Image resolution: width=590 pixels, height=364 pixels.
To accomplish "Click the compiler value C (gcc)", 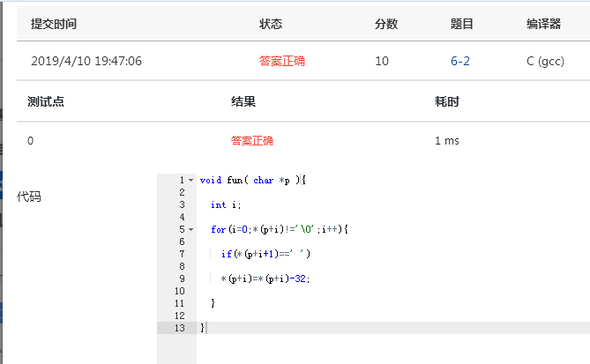I will (545, 61).
